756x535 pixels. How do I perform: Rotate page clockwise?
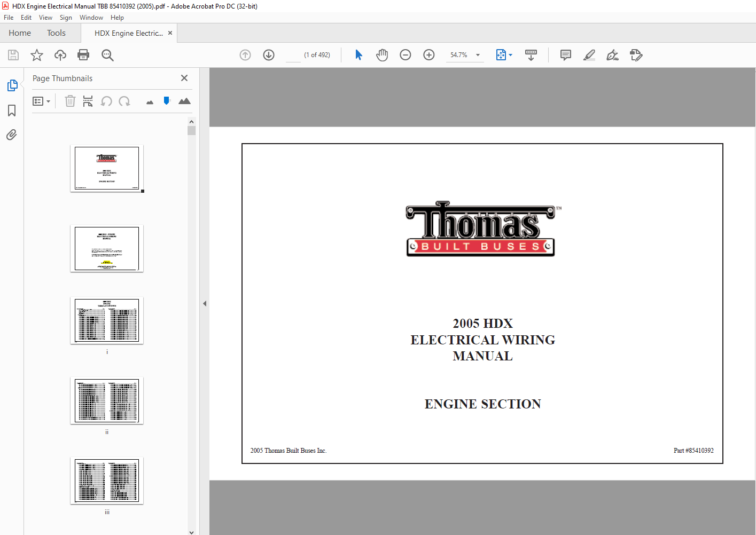point(124,101)
